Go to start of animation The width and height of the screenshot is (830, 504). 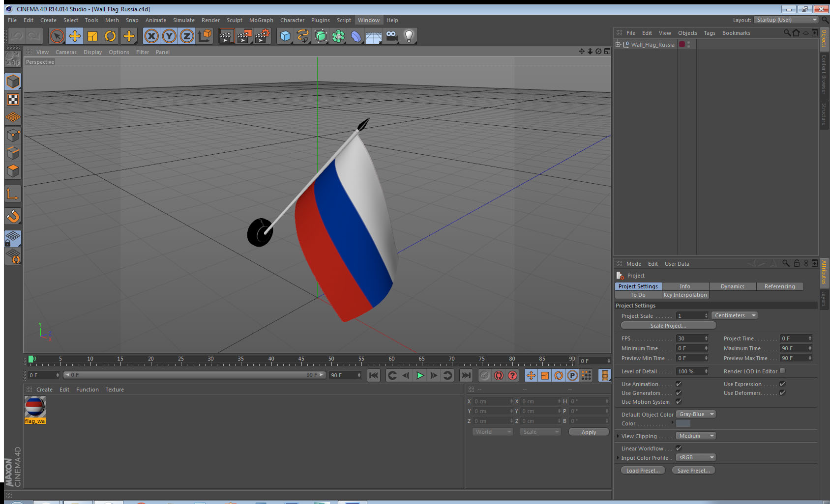(x=374, y=375)
